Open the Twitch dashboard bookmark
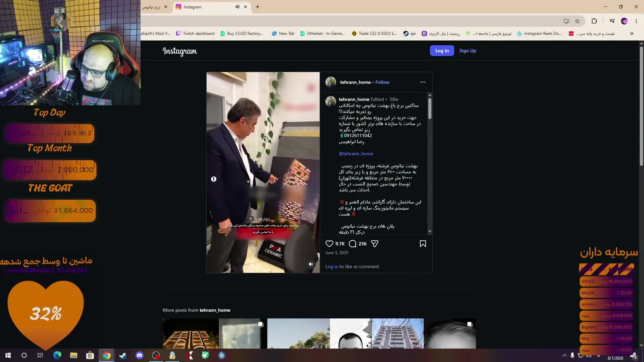644x362 pixels. (x=195, y=34)
